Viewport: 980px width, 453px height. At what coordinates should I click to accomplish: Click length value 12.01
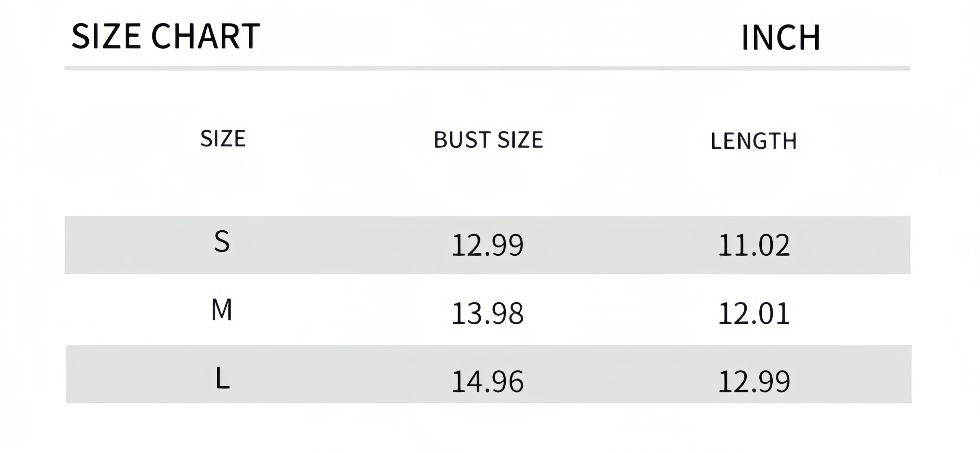point(754,313)
